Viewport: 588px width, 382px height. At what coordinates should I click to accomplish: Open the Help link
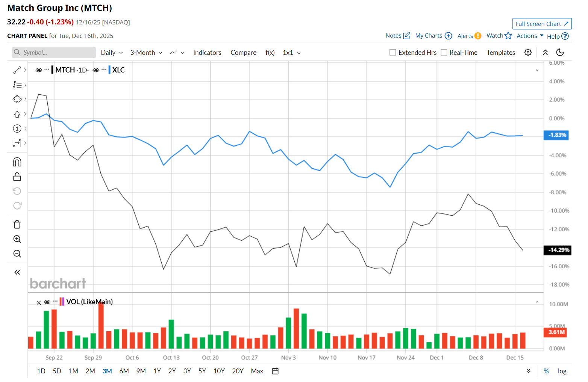[x=558, y=36]
